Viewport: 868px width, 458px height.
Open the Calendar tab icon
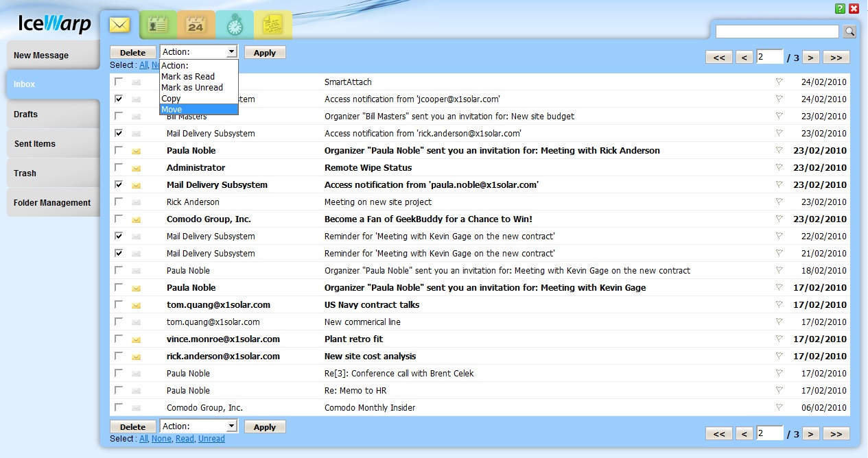point(196,25)
